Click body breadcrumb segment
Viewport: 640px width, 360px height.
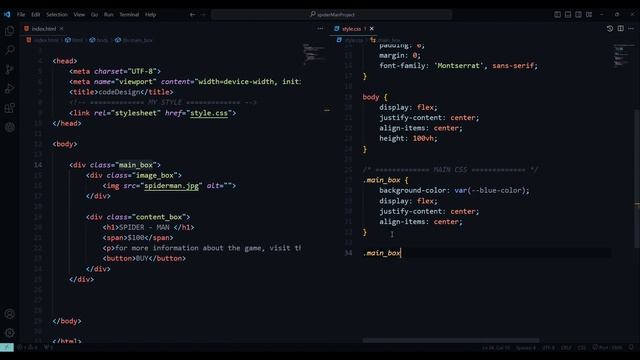99,40
